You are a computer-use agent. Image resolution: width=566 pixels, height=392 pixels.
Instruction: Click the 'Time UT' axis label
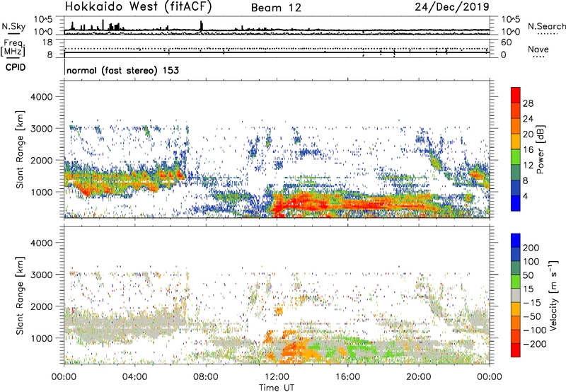(x=277, y=388)
